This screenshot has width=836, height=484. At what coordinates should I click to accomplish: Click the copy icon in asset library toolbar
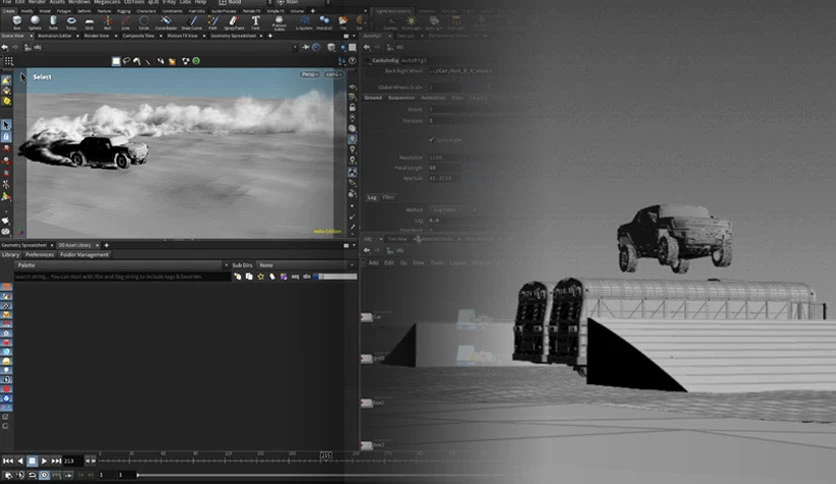(x=249, y=277)
